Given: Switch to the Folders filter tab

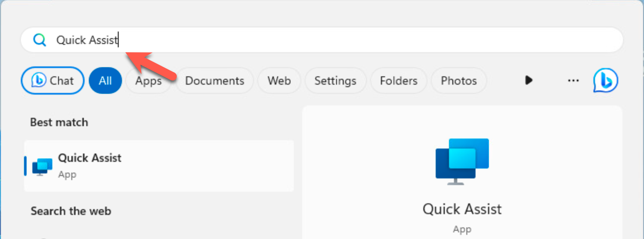Looking at the screenshot, I should (x=398, y=80).
